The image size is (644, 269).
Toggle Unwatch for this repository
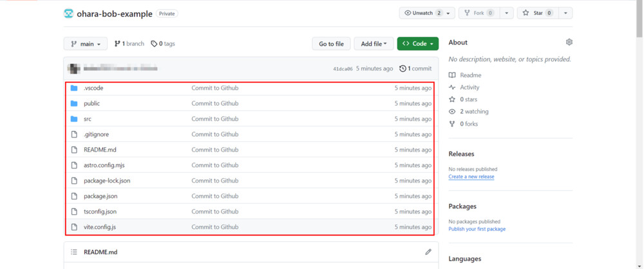click(423, 13)
